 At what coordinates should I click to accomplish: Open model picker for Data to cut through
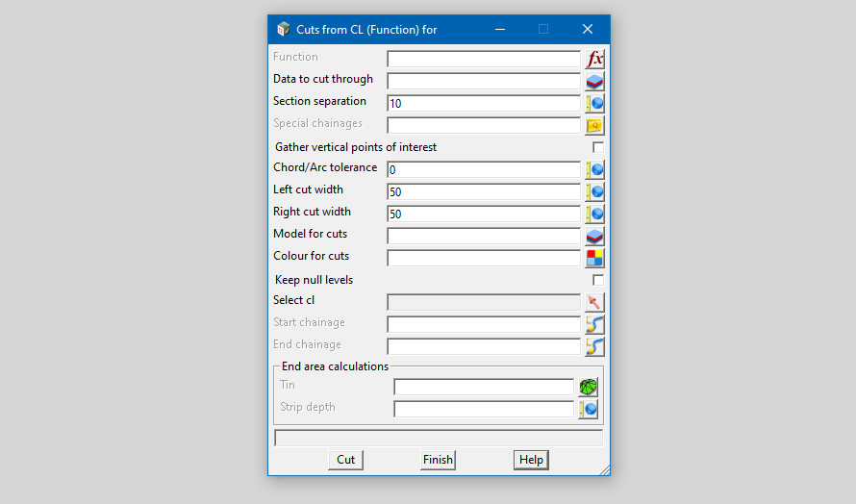(594, 82)
